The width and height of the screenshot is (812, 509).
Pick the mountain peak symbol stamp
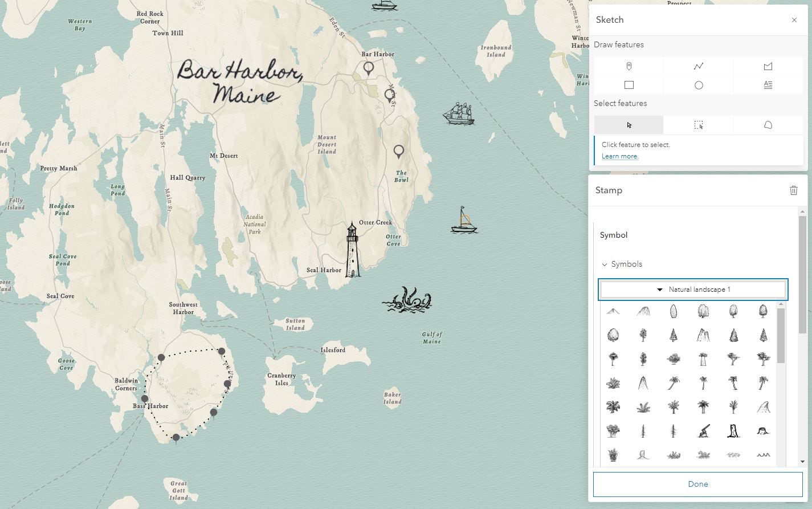[x=613, y=311]
